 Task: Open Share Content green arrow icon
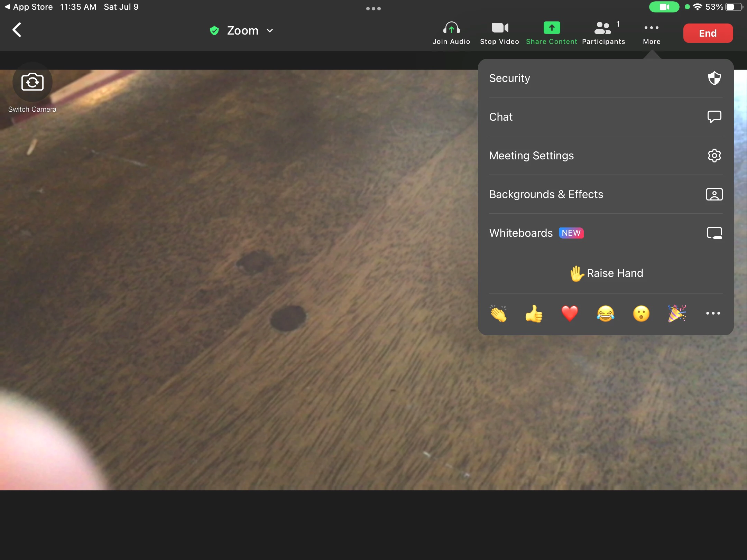[x=552, y=28]
